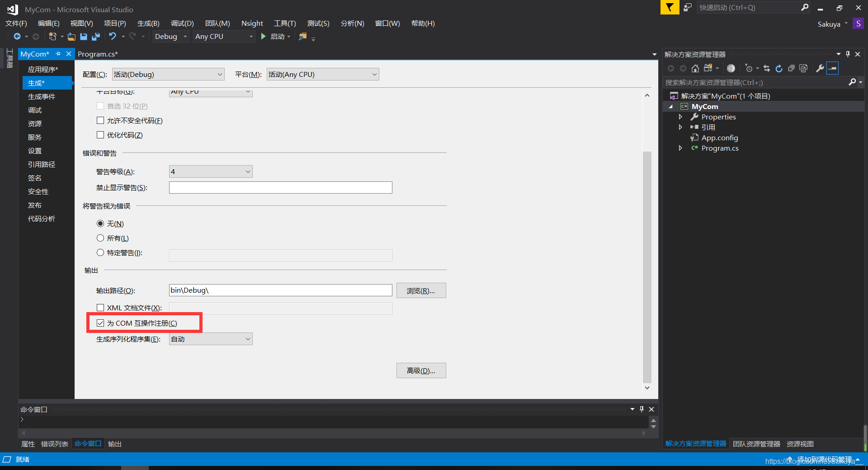The width and height of the screenshot is (868, 470).
Task: Click the Show All Files icon
Action: 803,68
